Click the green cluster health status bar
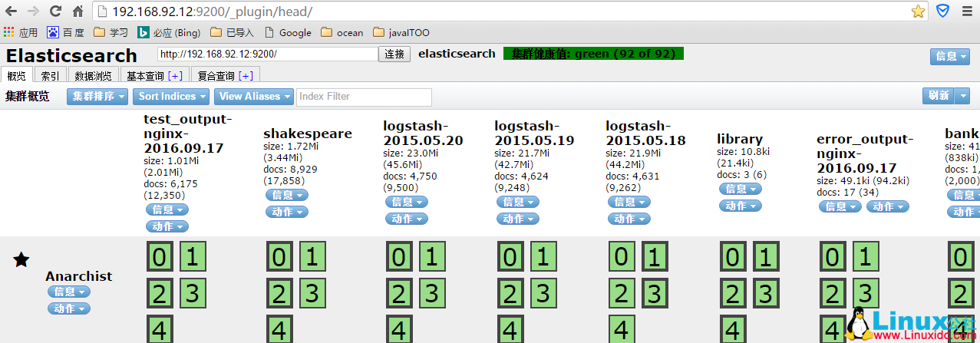Screen dimensions: 980x343 tap(593, 54)
